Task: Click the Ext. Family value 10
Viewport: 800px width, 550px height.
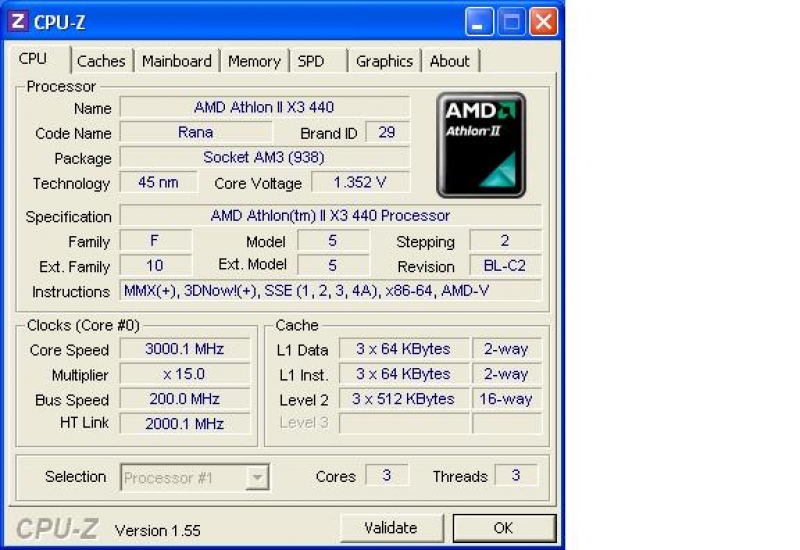Action: tap(155, 265)
